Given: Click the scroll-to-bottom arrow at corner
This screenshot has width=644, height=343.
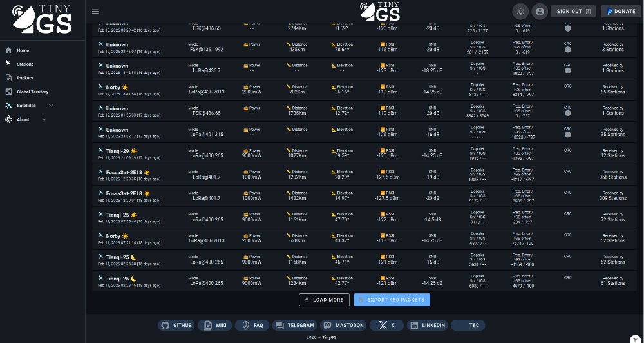Looking at the screenshot, I should pos(635,339).
